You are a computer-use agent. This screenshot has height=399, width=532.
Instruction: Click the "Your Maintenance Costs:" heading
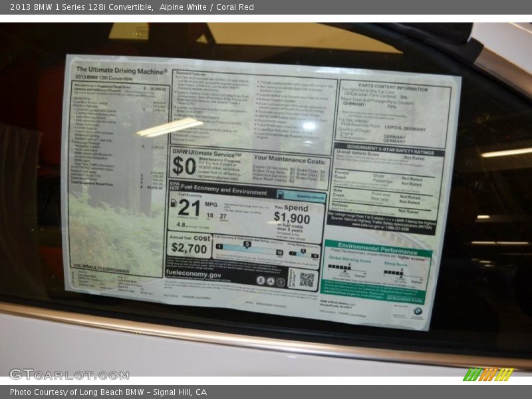(x=289, y=159)
